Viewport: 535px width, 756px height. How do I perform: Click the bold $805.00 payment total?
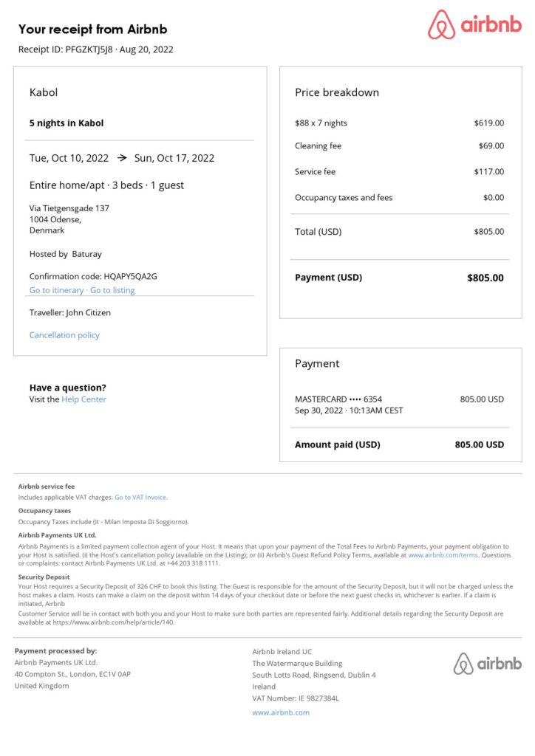pyautogui.click(x=485, y=278)
